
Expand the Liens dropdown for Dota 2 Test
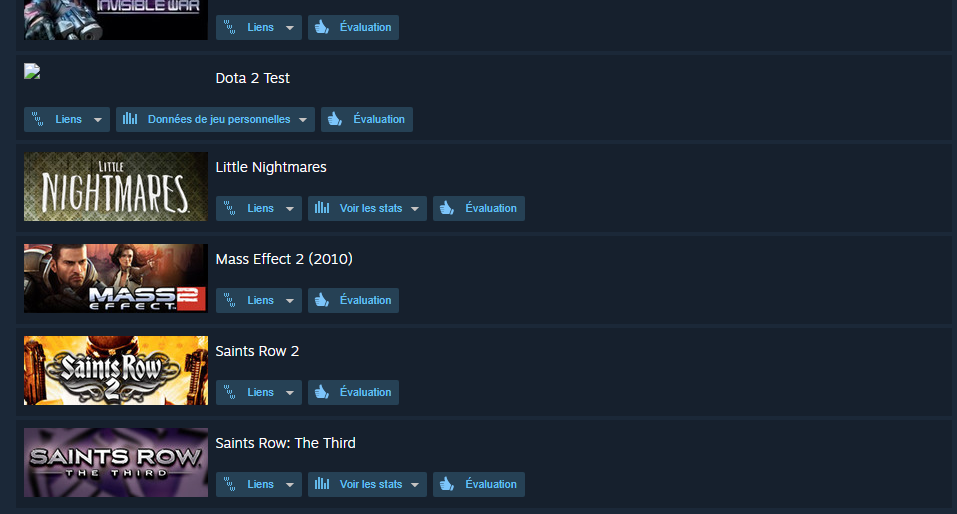click(98, 120)
